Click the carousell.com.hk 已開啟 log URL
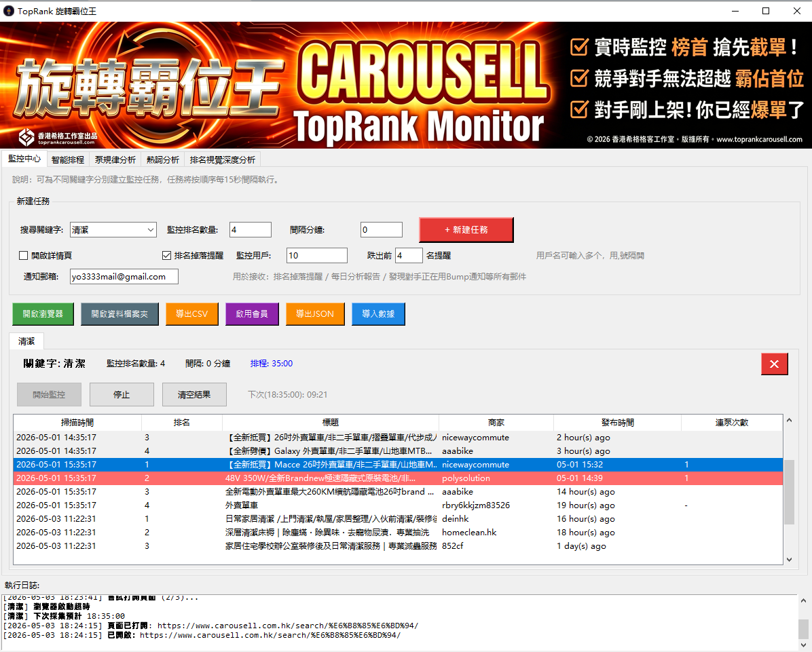The height and width of the screenshot is (652, 812). (x=270, y=636)
